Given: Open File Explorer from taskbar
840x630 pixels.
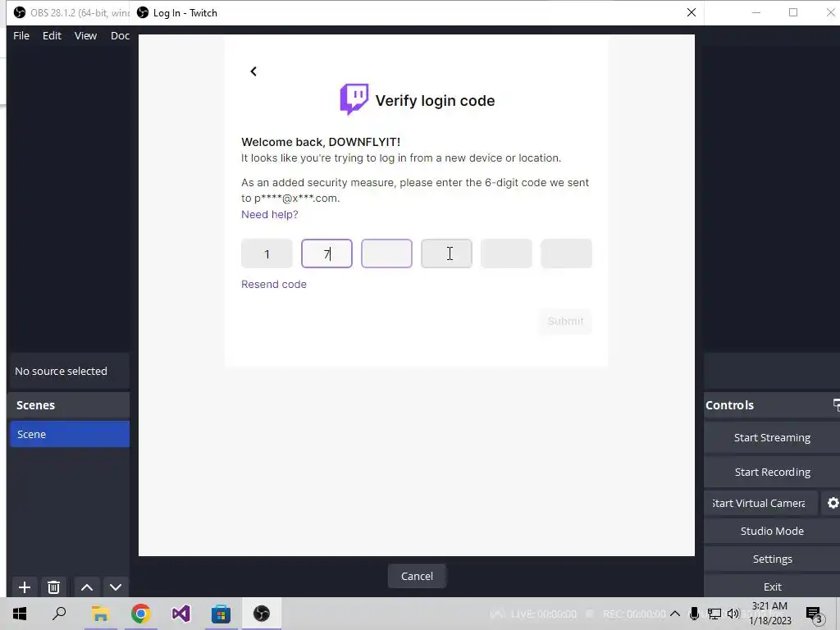Looking at the screenshot, I should (x=100, y=614).
